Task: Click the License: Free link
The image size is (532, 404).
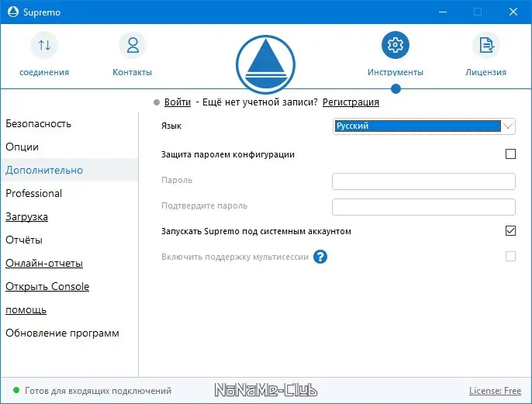Action: 495,391
